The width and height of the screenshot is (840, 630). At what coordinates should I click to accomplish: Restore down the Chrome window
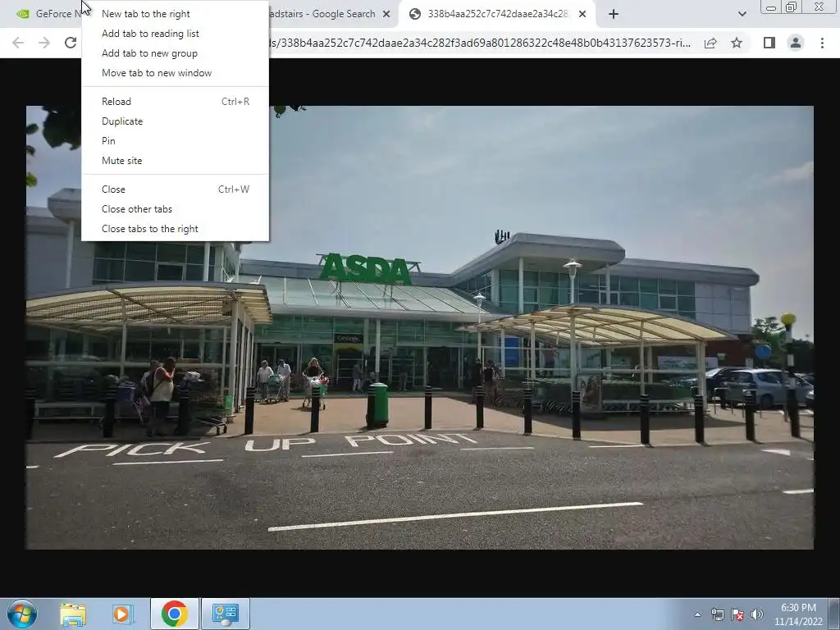(x=791, y=7)
